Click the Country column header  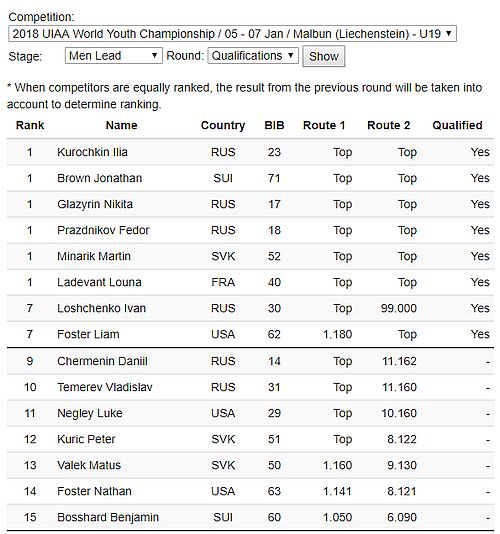(223, 125)
